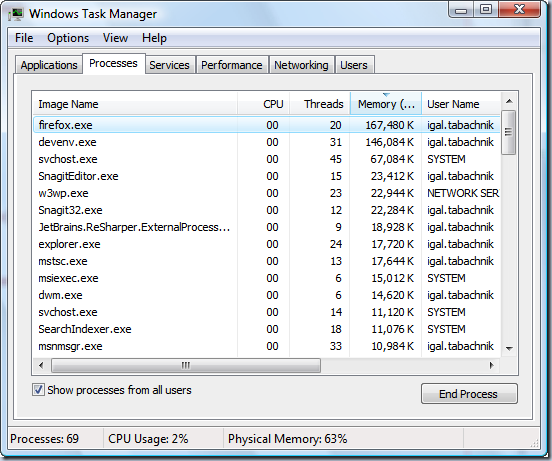
Task: Click the horizontal scrollbar thumb
Action: pos(186,365)
